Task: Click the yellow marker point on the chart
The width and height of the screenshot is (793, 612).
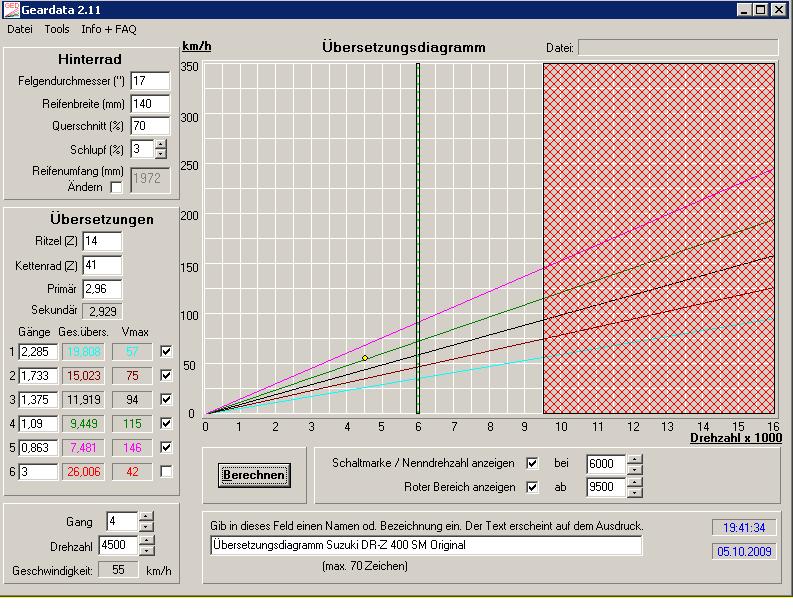Action: pyautogui.click(x=365, y=358)
